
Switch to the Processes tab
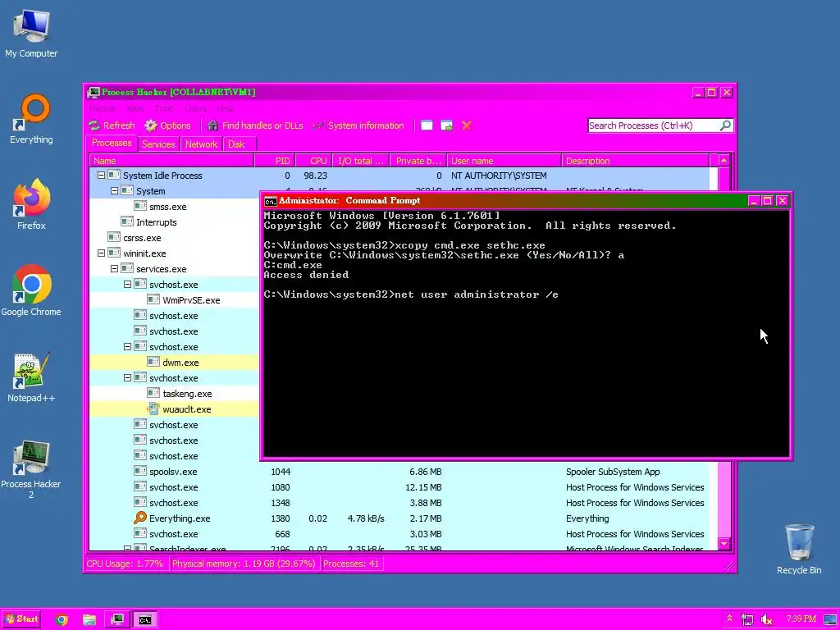[112, 143]
